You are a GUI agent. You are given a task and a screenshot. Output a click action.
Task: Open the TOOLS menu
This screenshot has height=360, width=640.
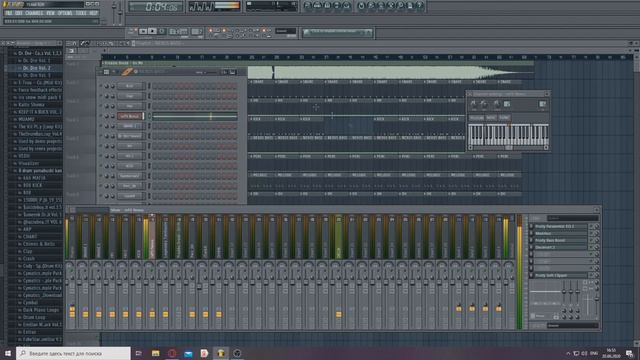click(81, 13)
